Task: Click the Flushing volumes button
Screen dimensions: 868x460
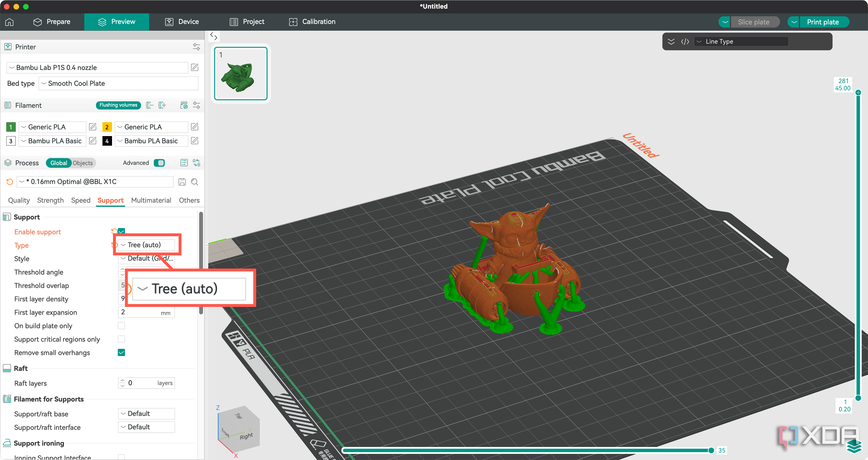Action: click(x=118, y=105)
